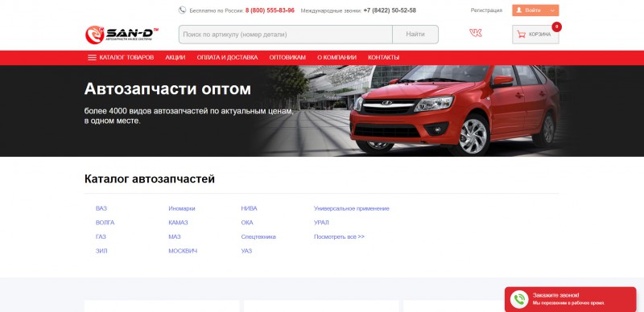
Task: Open the УРАЛ catalog category
Action: 321,223
